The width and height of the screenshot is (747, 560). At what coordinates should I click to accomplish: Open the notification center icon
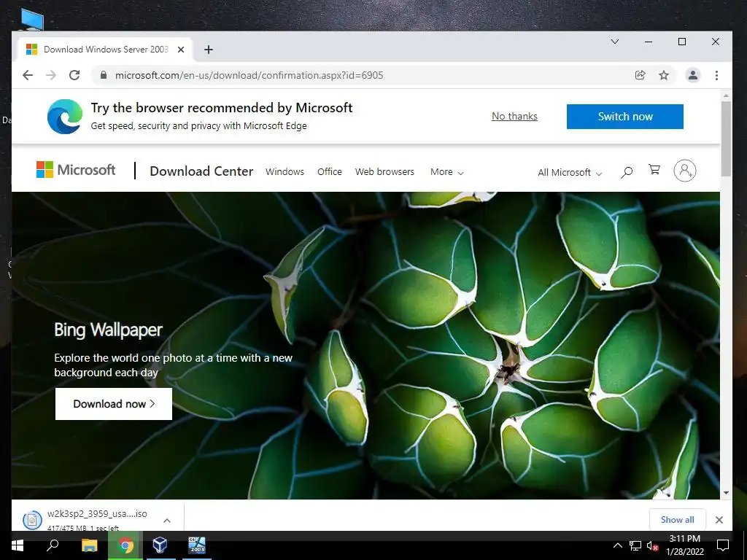tap(723, 545)
